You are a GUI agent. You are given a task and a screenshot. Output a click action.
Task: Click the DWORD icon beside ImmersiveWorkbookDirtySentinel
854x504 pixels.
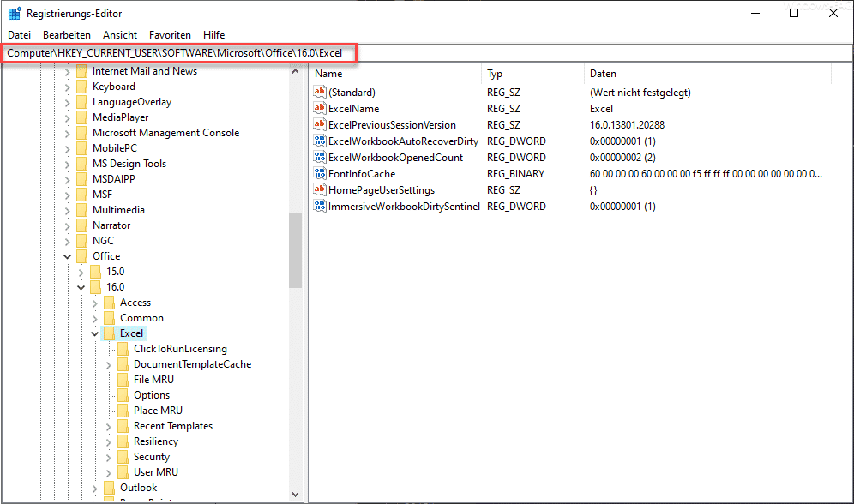tap(320, 207)
